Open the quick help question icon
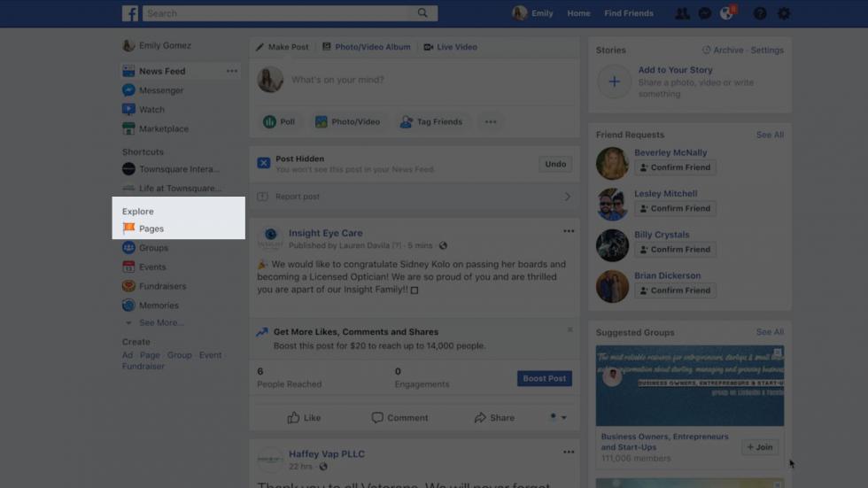Viewport: 868px width, 488px height. 760,13
